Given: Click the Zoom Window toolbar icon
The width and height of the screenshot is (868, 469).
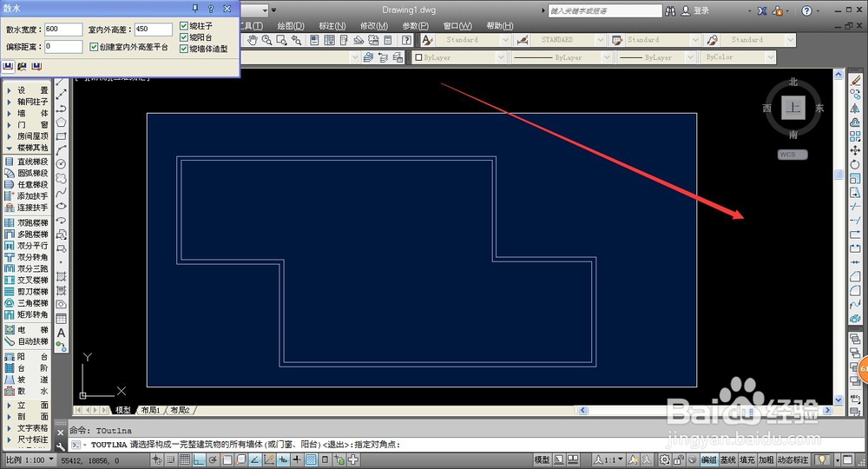Looking at the screenshot, I should pyautogui.click(x=281, y=40).
